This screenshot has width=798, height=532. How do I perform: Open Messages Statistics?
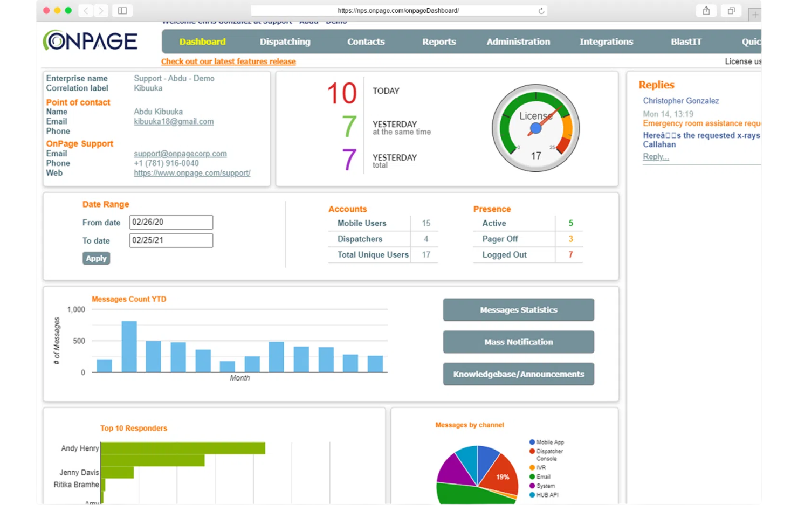(x=518, y=309)
